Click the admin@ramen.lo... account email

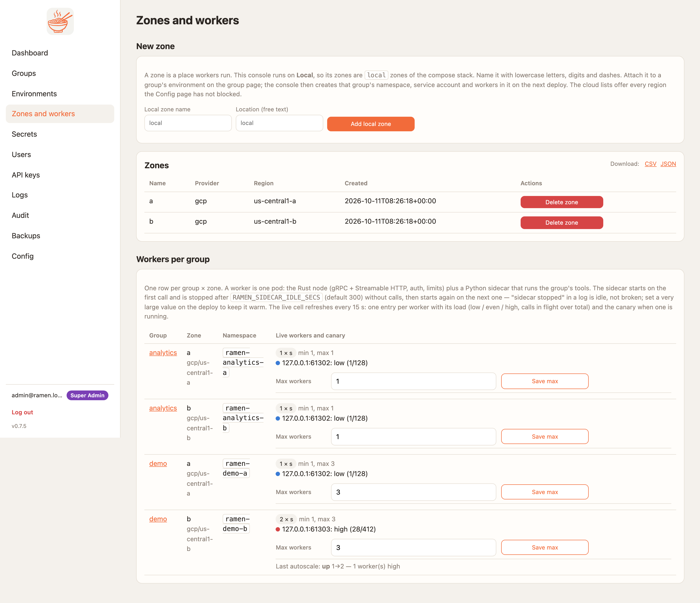coord(37,395)
